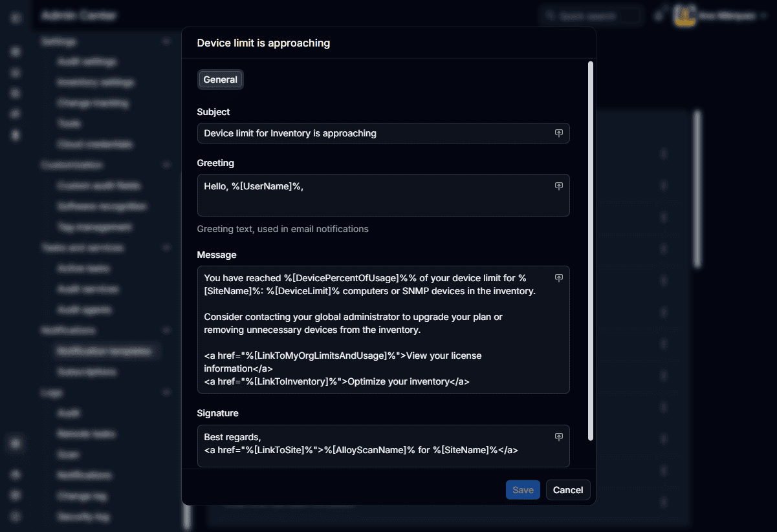Open the insert-placeholder icon in the Greeting field
The image size is (777, 532).
pyautogui.click(x=559, y=186)
